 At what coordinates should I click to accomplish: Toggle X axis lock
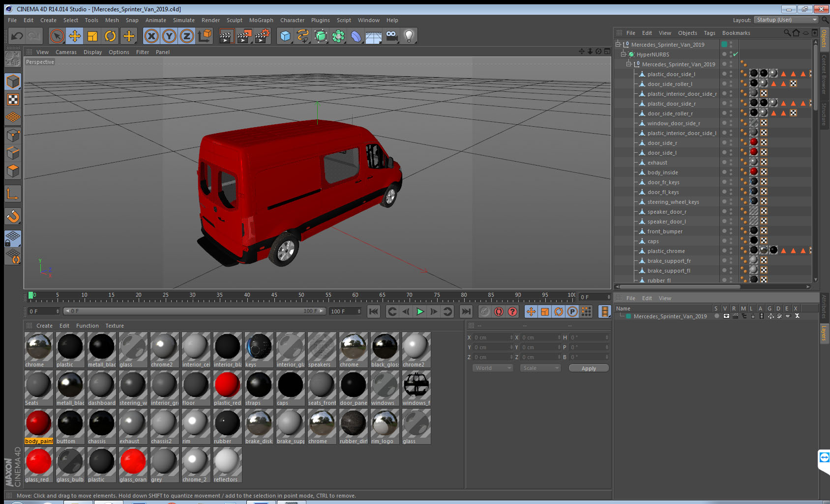click(151, 36)
